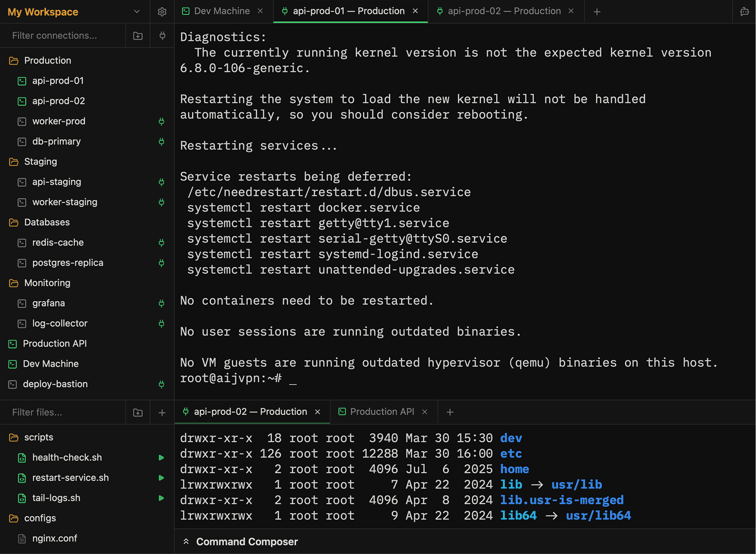Open worker-staging connection entry
This screenshot has height=554, width=756.
pos(87,202)
